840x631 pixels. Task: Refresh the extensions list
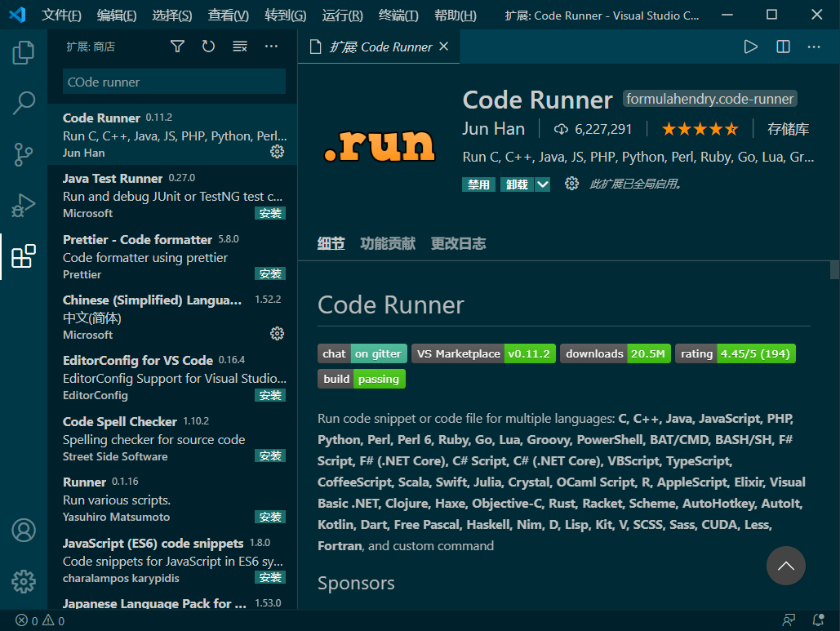[208, 47]
